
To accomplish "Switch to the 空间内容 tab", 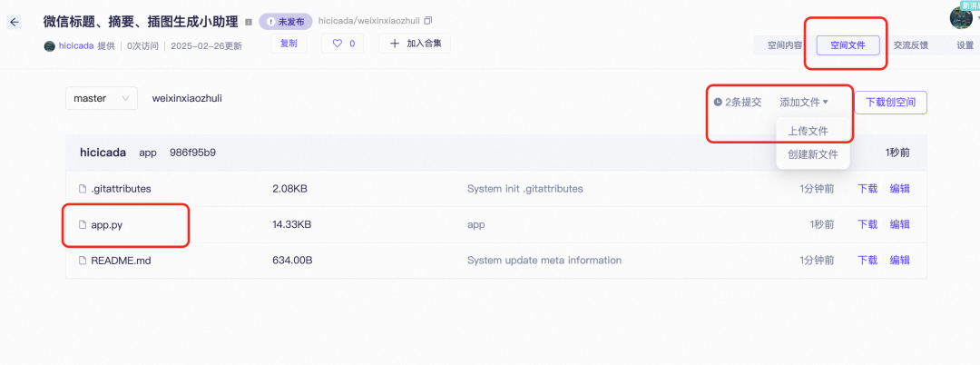I will pos(784,44).
